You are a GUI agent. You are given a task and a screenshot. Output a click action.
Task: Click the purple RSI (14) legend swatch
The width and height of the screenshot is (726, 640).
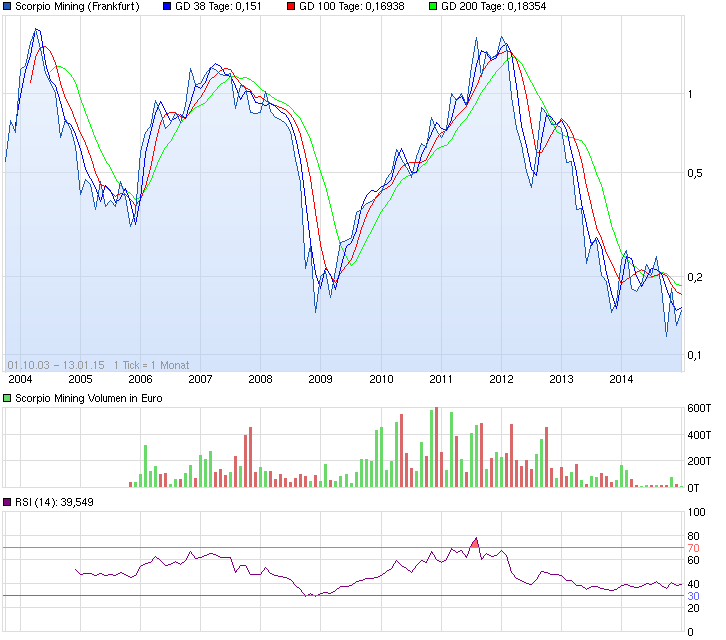coord(7,502)
